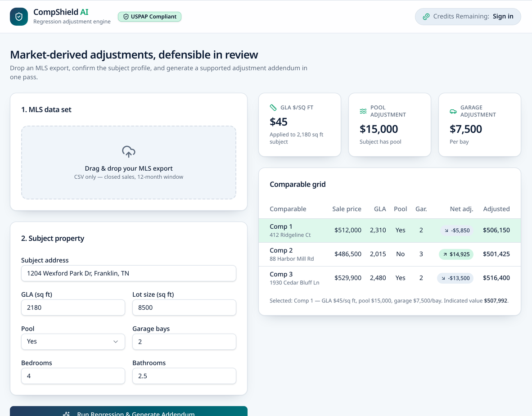This screenshot has width=532, height=416.
Task: Click the Garage Adjustment car icon
Action: 453,111
